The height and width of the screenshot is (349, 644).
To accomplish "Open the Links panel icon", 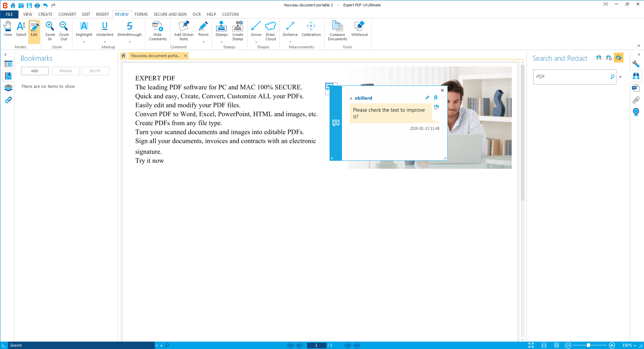I will [8, 100].
